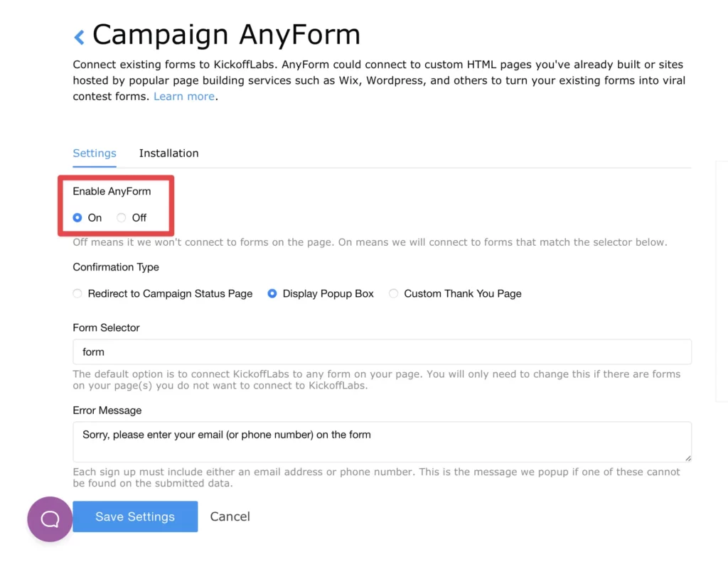Click the help text starting "Off means it we won't connect"
Screen dimensions: 728x564
pyautogui.click(x=370, y=242)
